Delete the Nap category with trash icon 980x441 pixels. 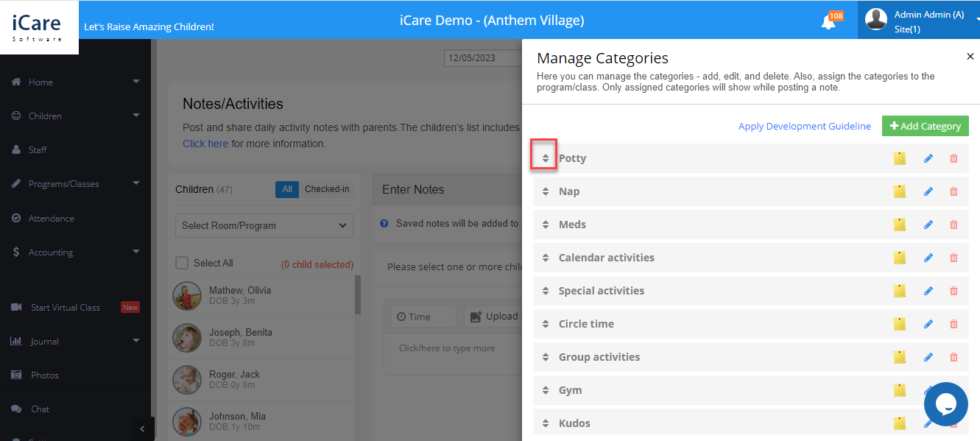[x=954, y=191]
